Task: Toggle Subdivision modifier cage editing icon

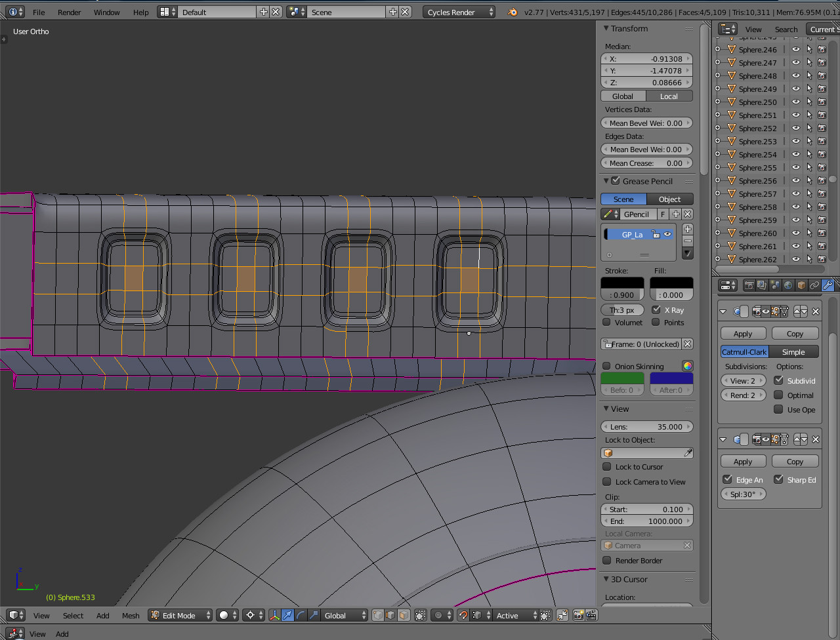Action: (784, 311)
